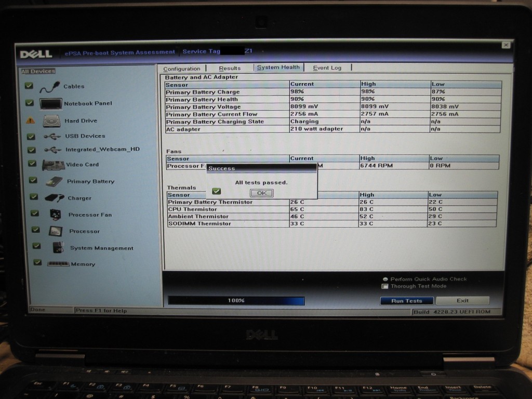Click the Dell logo in header
Screen dimensions: 532x399
click(x=36, y=54)
